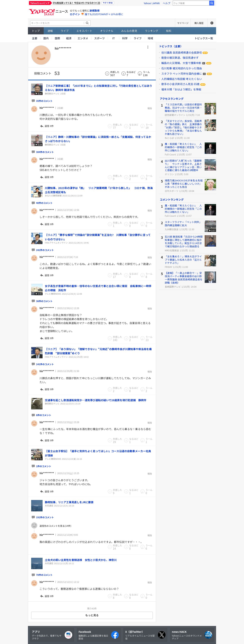Viewport: 244px width, 644px height.
Task: Open Yahoo! JAPAN top link
Action: pos(151,3)
